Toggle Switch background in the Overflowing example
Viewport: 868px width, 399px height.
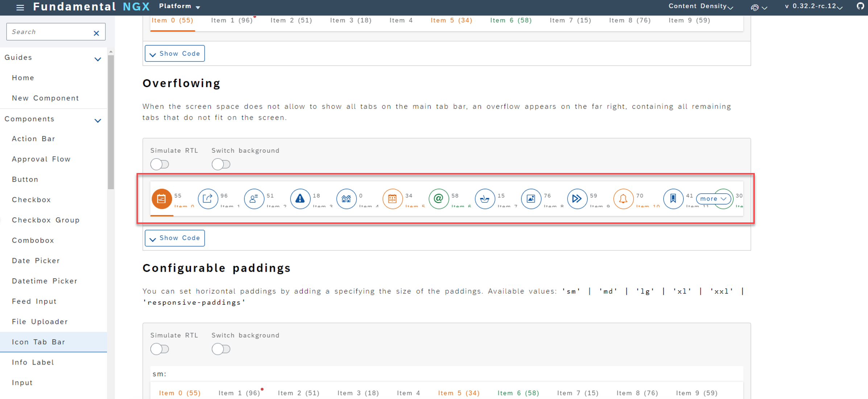point(221,164)
